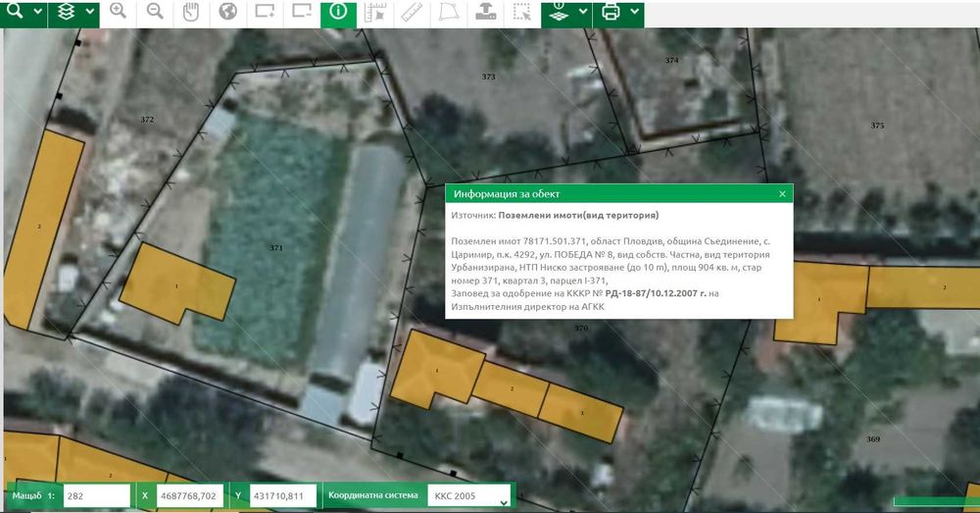The width and height of the screenshot is (980, 513).
Task: Click the scale value input field
Action: coord(96,496)
